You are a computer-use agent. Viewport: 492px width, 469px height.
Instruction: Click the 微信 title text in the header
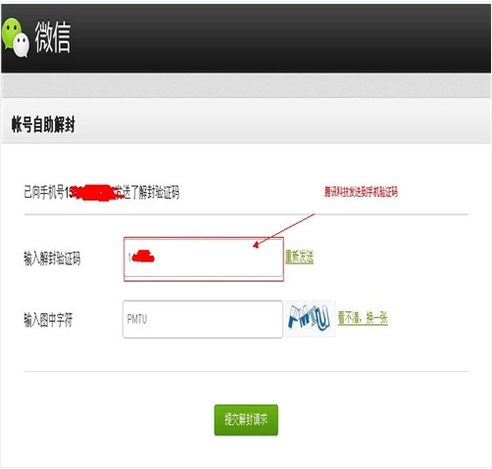click(53, 37)
